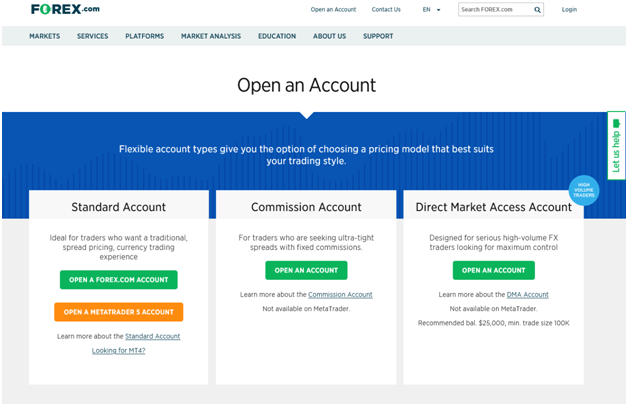Click the Contact Us link
Screen dimensions: 628x406
coord(386,10)
